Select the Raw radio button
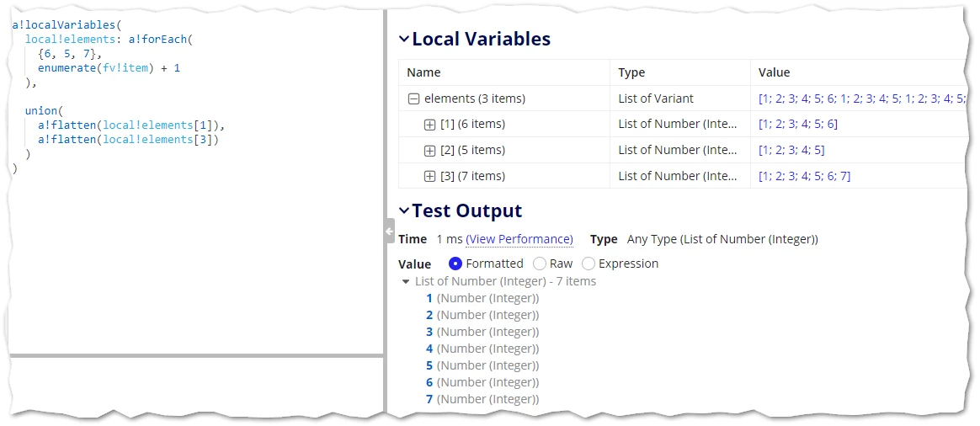Viewport: 980px width, 426px height. pyautogui.click(x=540, y=264)
